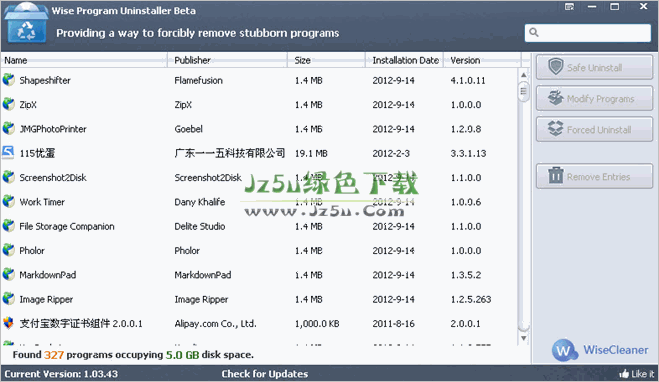This screenshot has height=382, width=659.
Task: Select the Pholor name entry
Action: pyautogui.click(x=32, y=250)
